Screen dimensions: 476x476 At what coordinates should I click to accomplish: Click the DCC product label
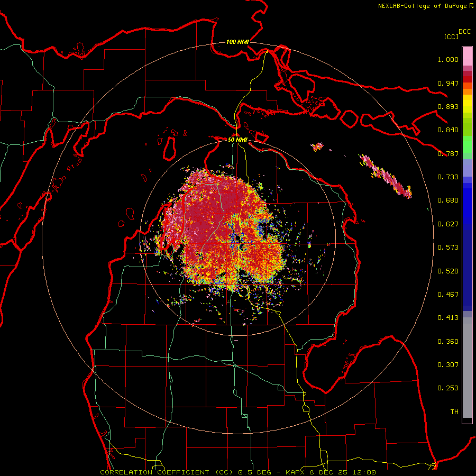pyautogui.click(x=464, y=32)
